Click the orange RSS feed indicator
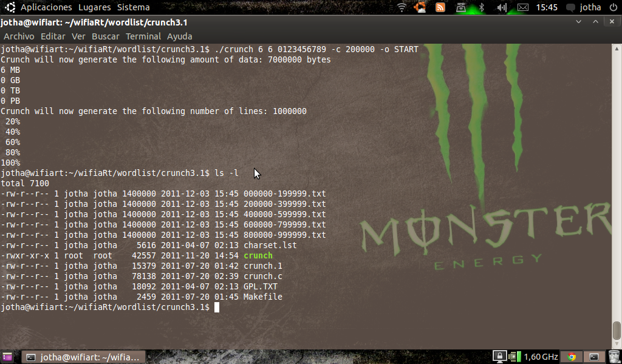Viewport: 622px width, 364px height. pyautogui.click(x=440, y=7)
